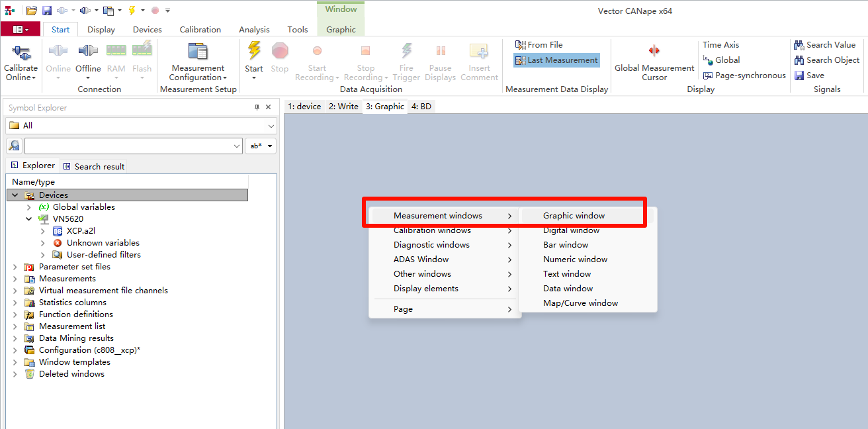
Task: Toggle the Last Measurement display option
Action: tap(556, 60)
